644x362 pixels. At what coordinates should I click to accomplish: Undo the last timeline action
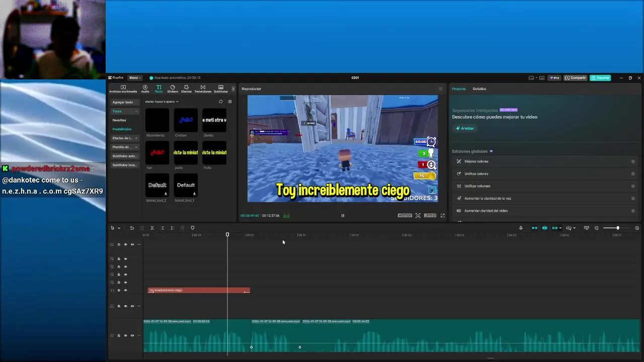(132, 228)
